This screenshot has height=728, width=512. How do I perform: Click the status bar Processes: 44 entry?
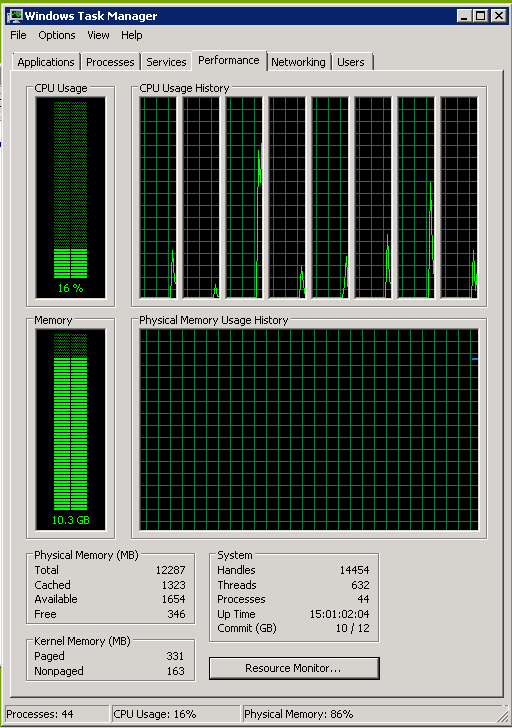pyautogui.click(x=57, y=714)
